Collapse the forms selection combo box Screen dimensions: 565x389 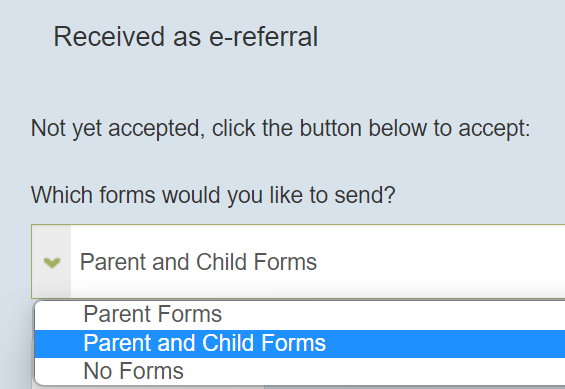tap(298, 261)
